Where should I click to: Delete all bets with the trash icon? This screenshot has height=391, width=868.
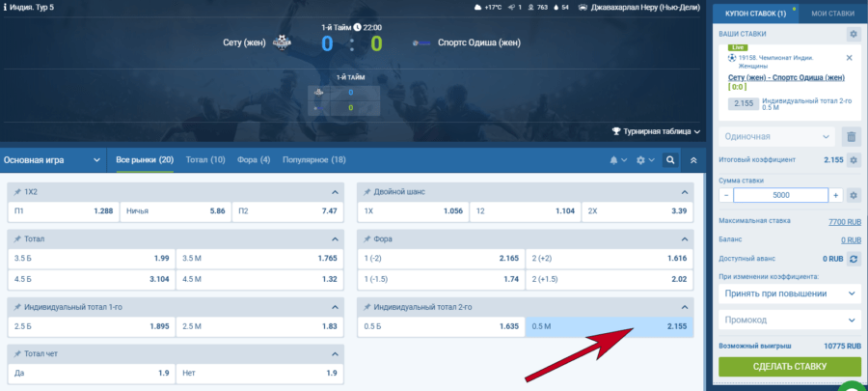pyautogui.click(x=852, y=136)
